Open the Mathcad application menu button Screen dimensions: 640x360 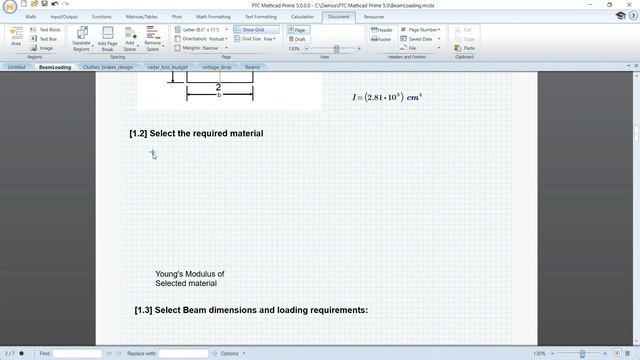[x=9, y=7]
